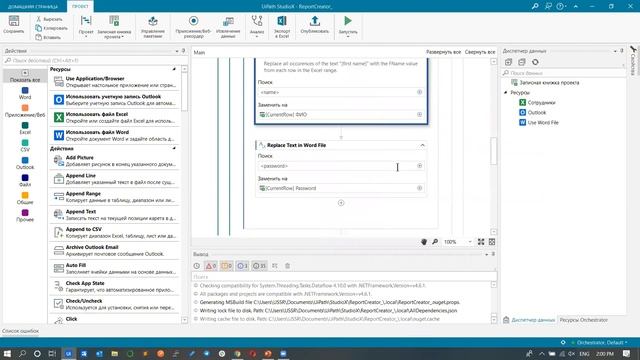Open Ресурсы Orchestrator tab

tap(584, 320)
